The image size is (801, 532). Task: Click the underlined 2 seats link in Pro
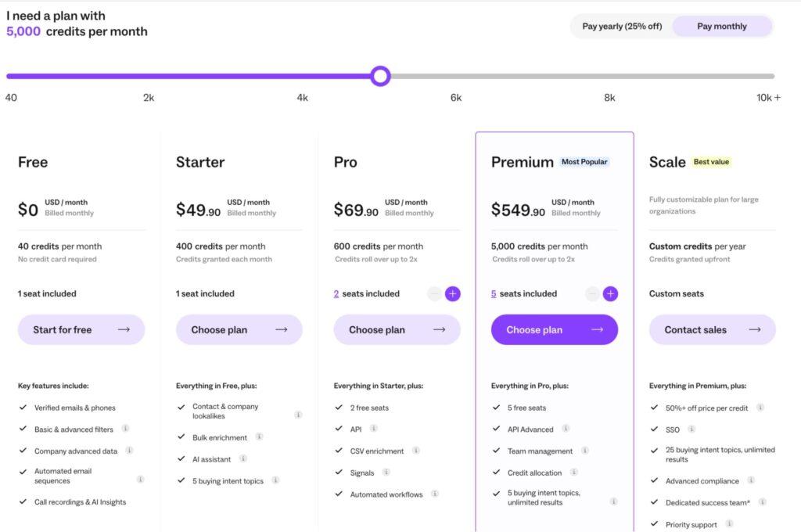pyautogui.click(x=336, y=294)
